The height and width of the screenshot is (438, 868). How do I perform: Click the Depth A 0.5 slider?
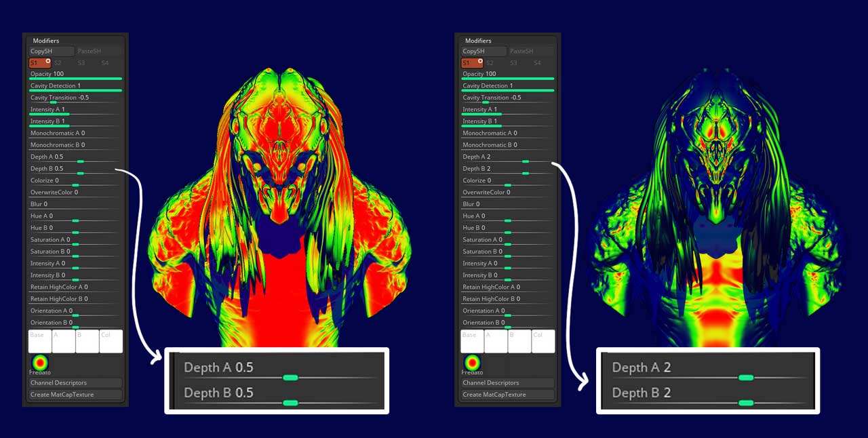coord(75,157)
